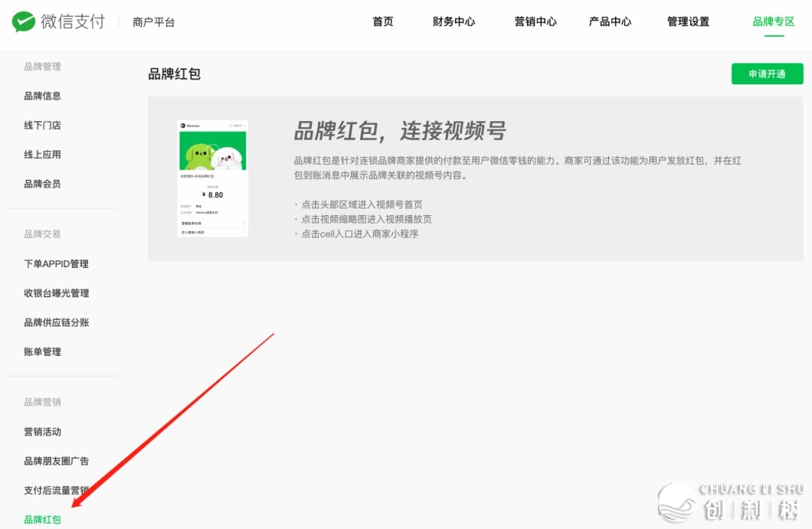
Task: Go to 线上应用 in sidebar
Action: pyautogui.click(x=42, y=154)
